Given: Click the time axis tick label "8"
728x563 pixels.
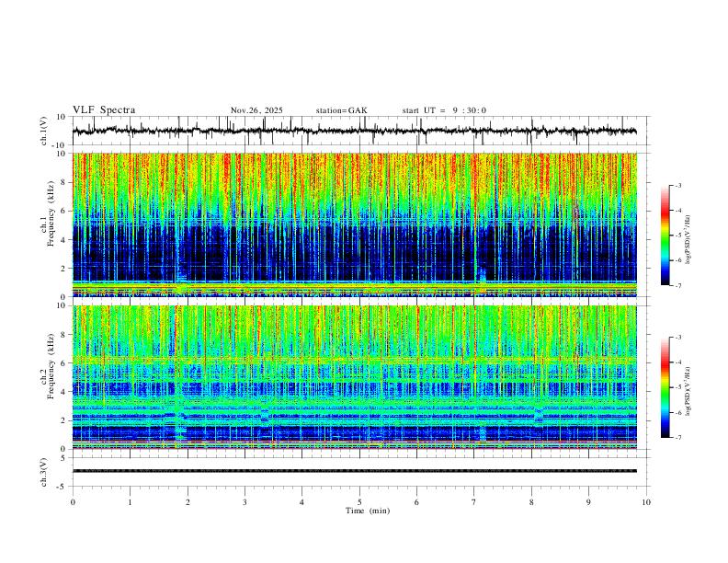Looking at the screenshot, I should coord(531,502).
